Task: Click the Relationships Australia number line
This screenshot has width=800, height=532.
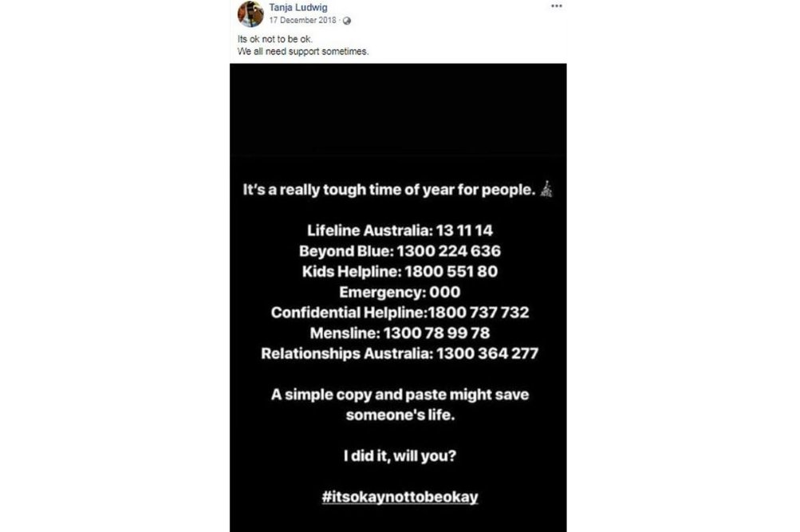Action: click(x=400, y=353)
